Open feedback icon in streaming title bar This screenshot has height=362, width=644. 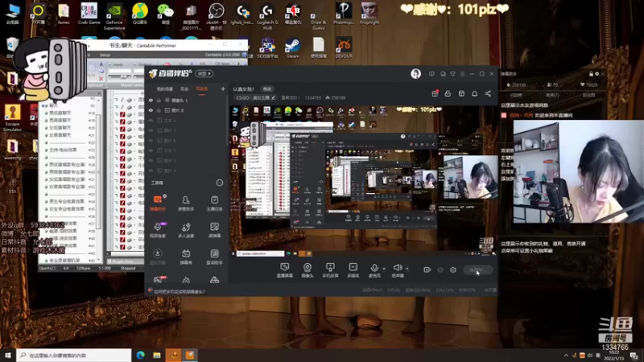pyautogui.click(x=431, y=74)
